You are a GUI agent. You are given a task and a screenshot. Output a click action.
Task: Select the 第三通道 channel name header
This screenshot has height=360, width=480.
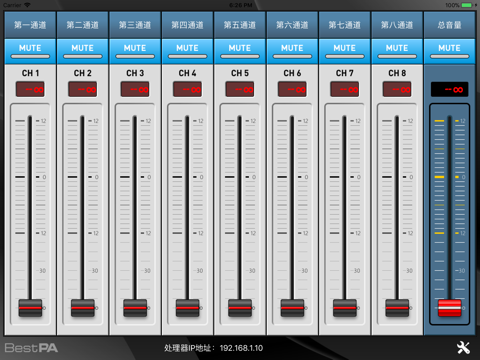point(135,25)
